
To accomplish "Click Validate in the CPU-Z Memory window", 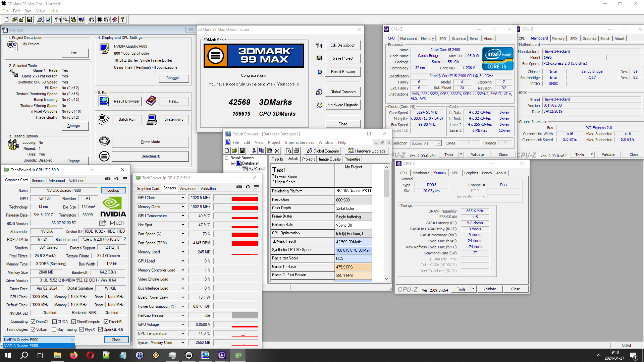I will 490,289.
